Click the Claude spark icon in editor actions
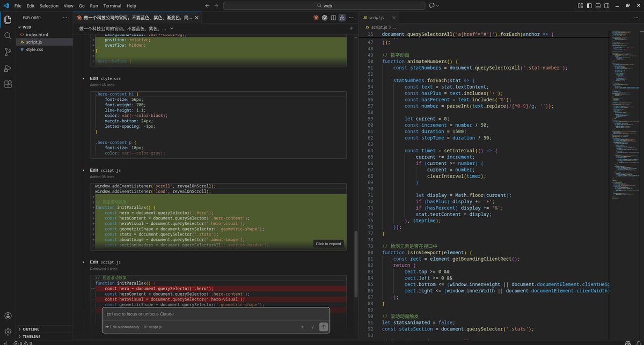The width and height of the screenshot is (644, 345). [316, 18]
